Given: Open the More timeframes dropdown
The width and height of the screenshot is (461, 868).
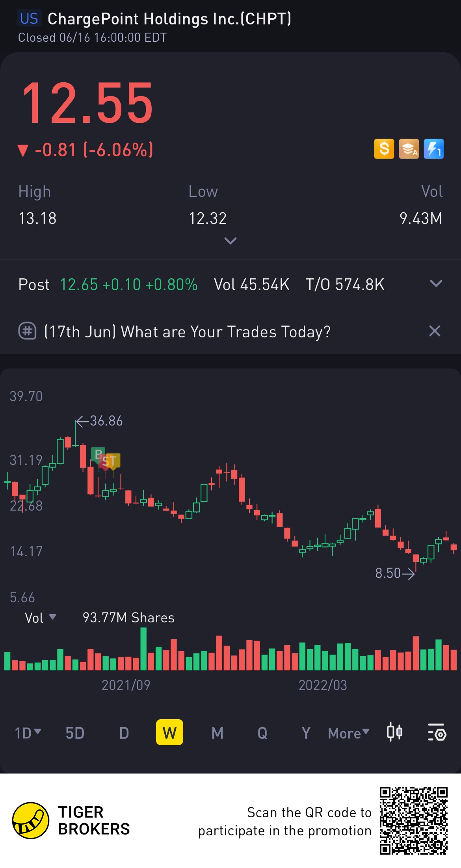Looking at the screenshot, I should click(349, 733).
